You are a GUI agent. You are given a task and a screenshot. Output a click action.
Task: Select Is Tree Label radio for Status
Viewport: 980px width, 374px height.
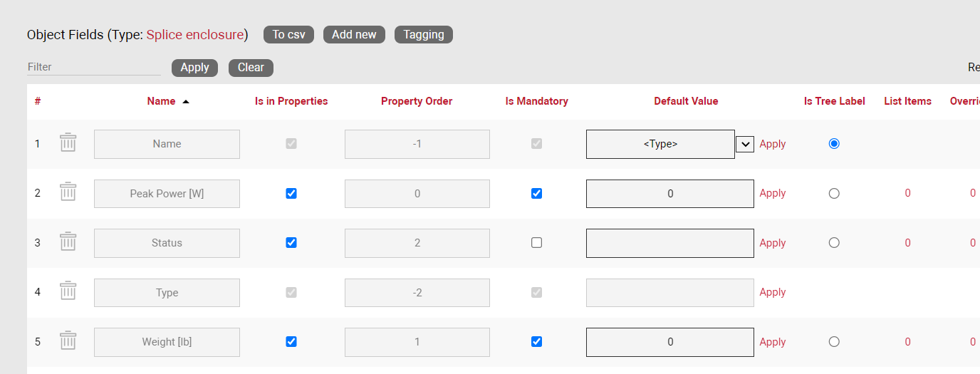834,243
